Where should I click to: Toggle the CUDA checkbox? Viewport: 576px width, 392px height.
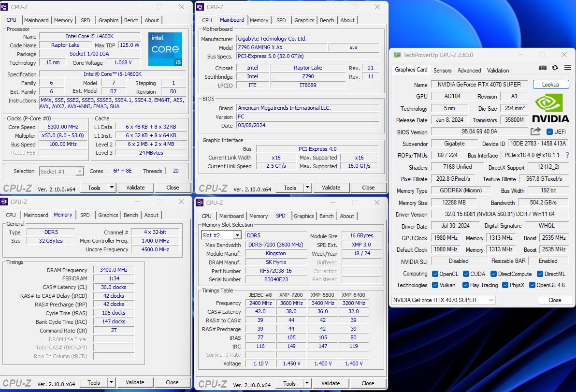coord(466,274)
